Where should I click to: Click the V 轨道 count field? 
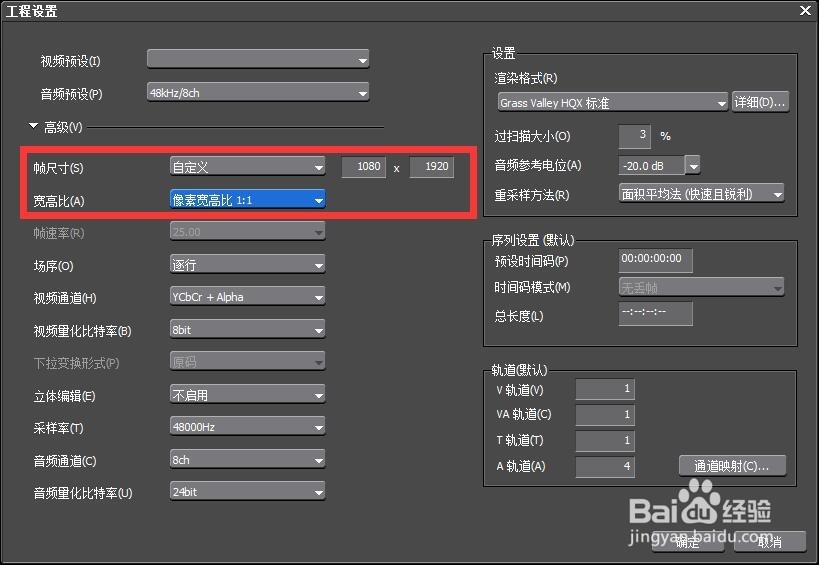click(x=605, y=389)
